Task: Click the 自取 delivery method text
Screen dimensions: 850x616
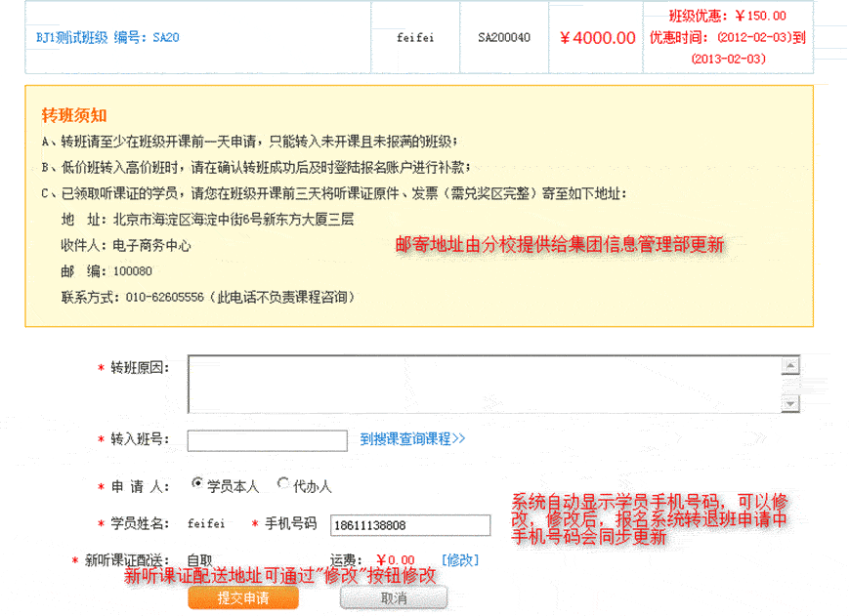Action: pos(200,560)
